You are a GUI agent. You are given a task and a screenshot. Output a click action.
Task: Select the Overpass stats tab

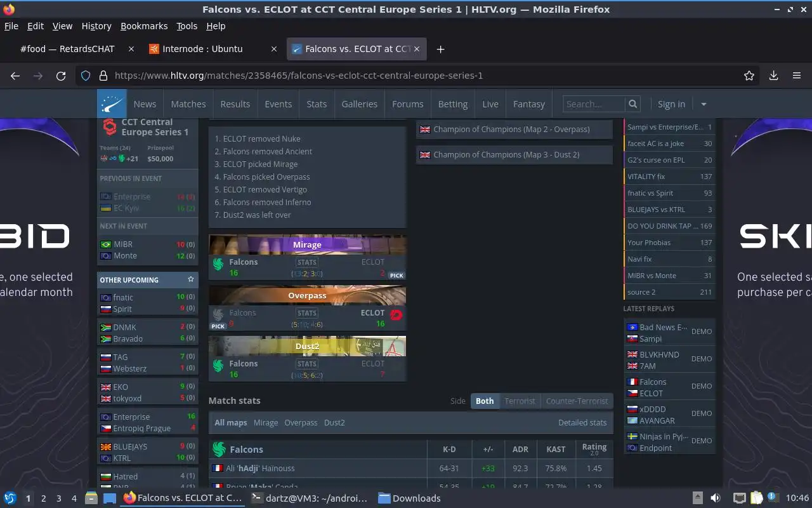[301, 422]
